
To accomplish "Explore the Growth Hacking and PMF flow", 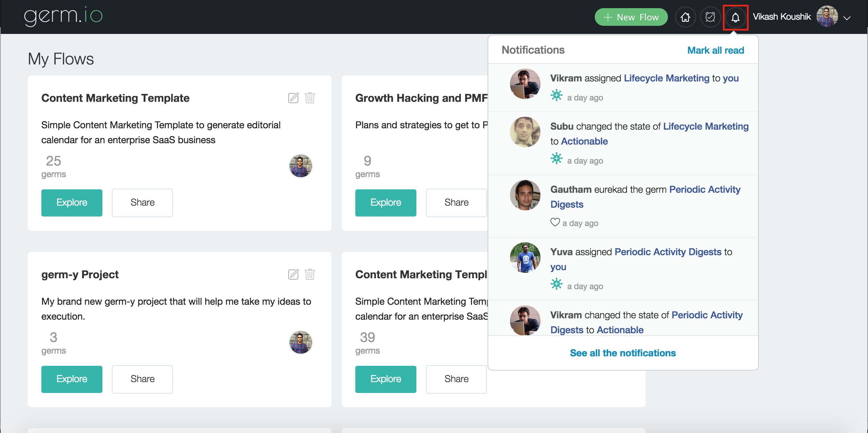I will click(x=386, y=203).
